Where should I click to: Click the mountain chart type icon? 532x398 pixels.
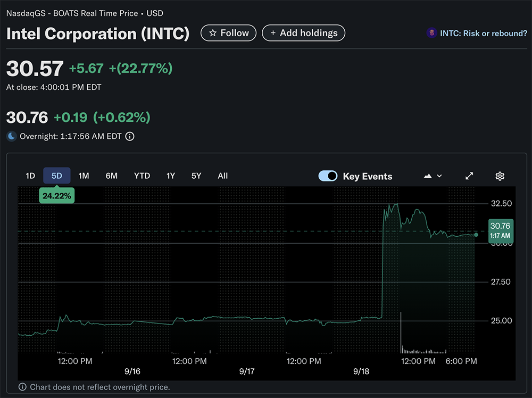tap(428, 176)
